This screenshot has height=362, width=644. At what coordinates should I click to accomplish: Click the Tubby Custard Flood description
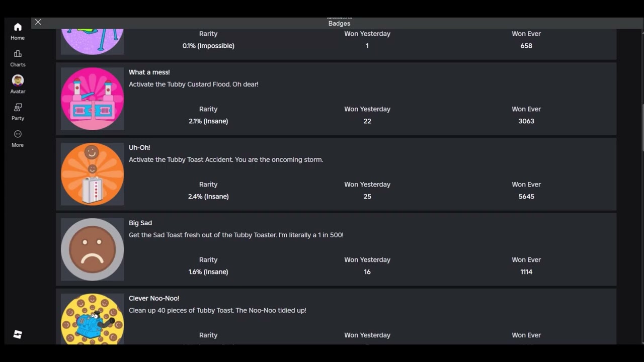(x=194, y=84)
